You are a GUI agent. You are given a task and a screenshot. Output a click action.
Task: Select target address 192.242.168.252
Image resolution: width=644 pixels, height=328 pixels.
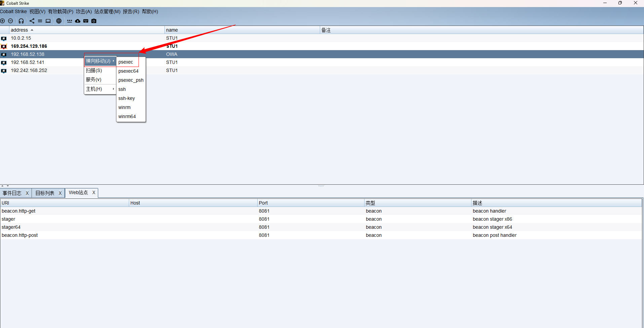tap(29, 70)
